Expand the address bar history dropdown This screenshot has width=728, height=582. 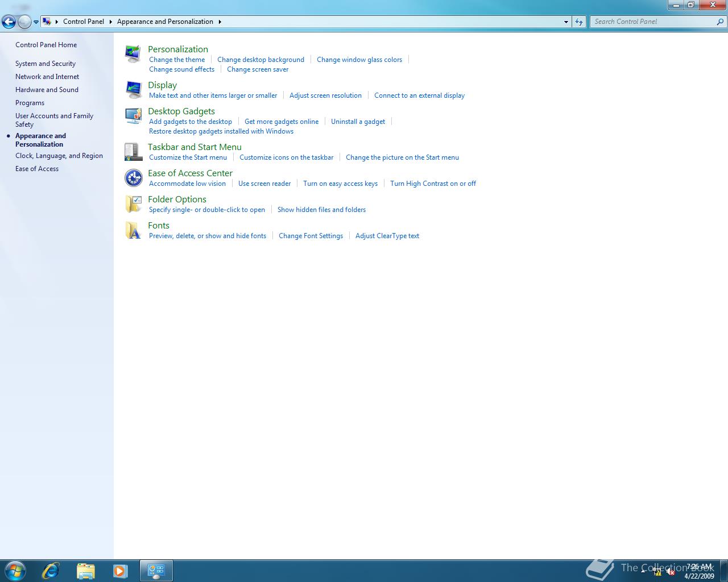pyautogui.click(x=566, y=22)
